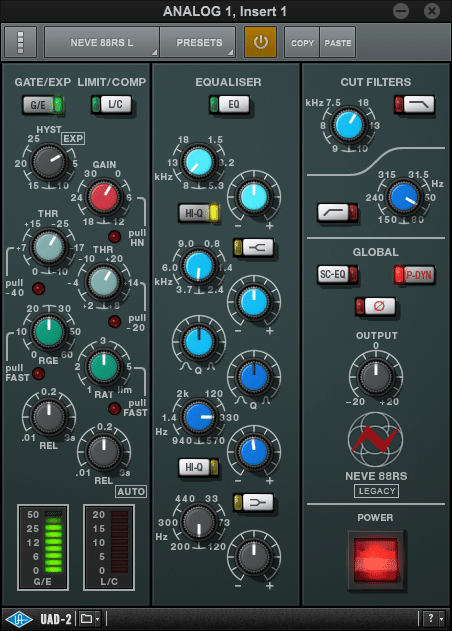Click the EXP label by HYST knob
The width and height of the screenshot is (452, 631).
point(73,139)
